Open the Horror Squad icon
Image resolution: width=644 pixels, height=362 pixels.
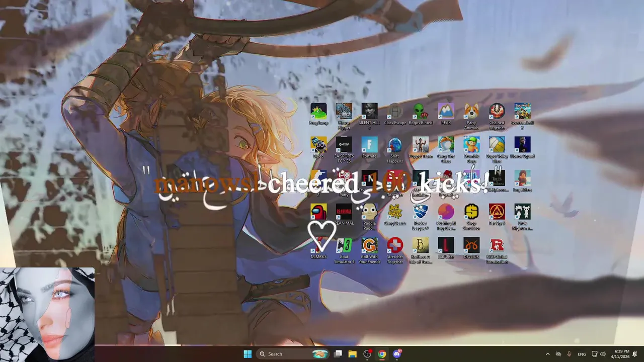point(522,148)
